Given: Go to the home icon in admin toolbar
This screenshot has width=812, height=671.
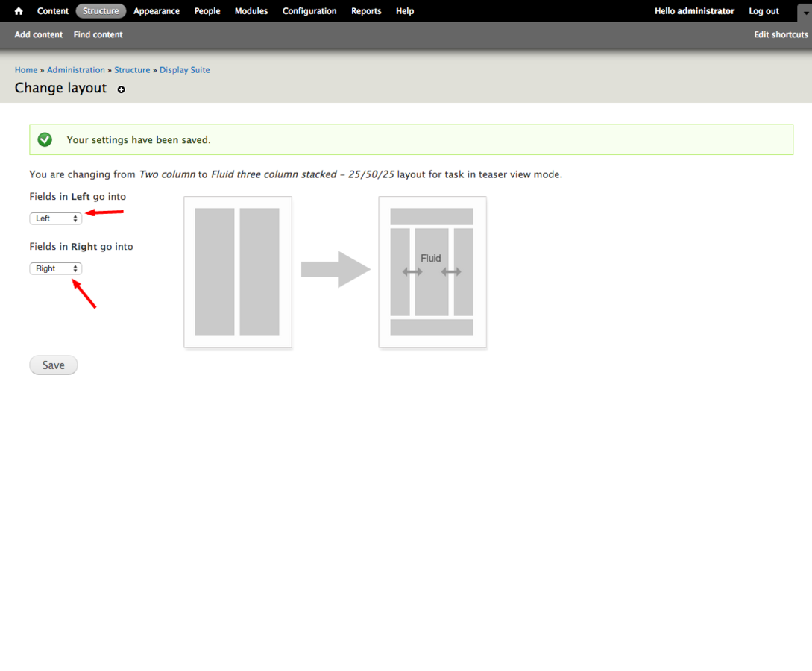Looking at the screenshot, I should 19,11.
